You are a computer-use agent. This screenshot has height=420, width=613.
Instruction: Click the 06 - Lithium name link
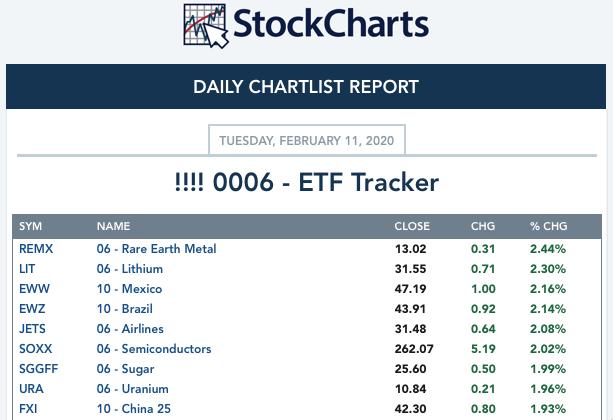(130, 269)
